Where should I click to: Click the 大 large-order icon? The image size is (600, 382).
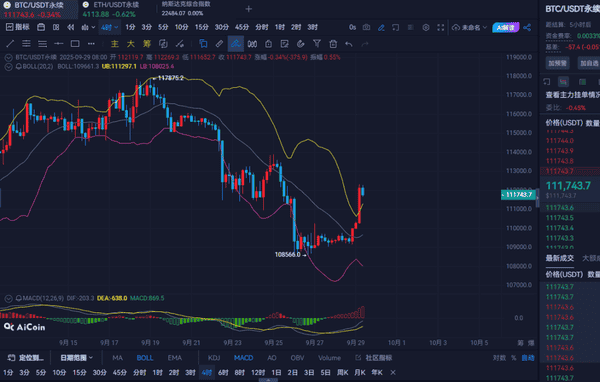tap(130, 44)
